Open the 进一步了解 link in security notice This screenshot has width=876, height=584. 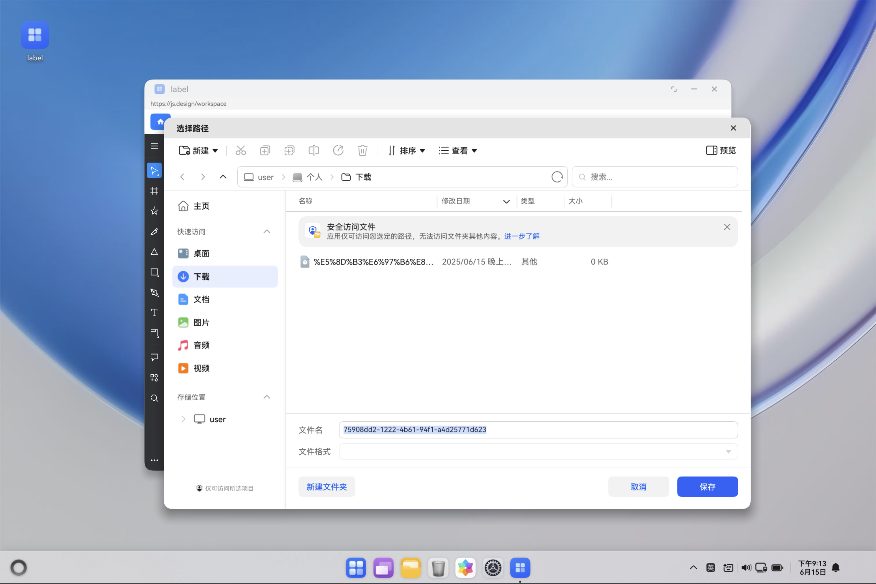(522, 236)
